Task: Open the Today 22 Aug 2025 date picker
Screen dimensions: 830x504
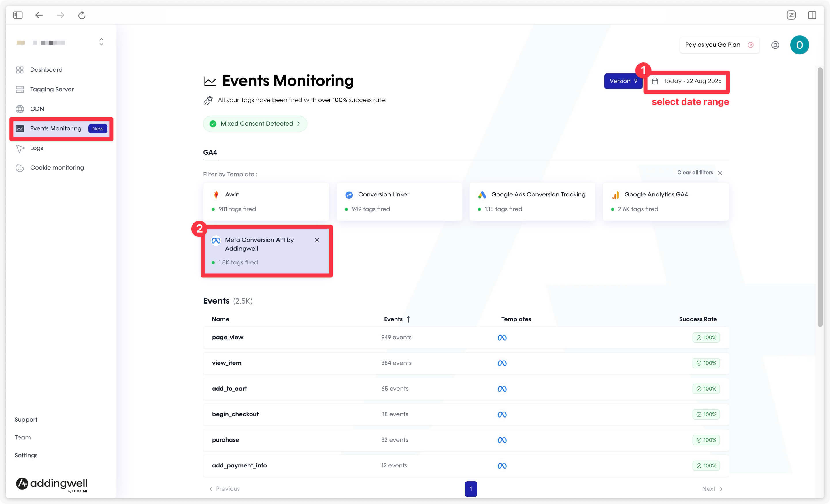Action: pyautogui.click(x=686, y=81)
